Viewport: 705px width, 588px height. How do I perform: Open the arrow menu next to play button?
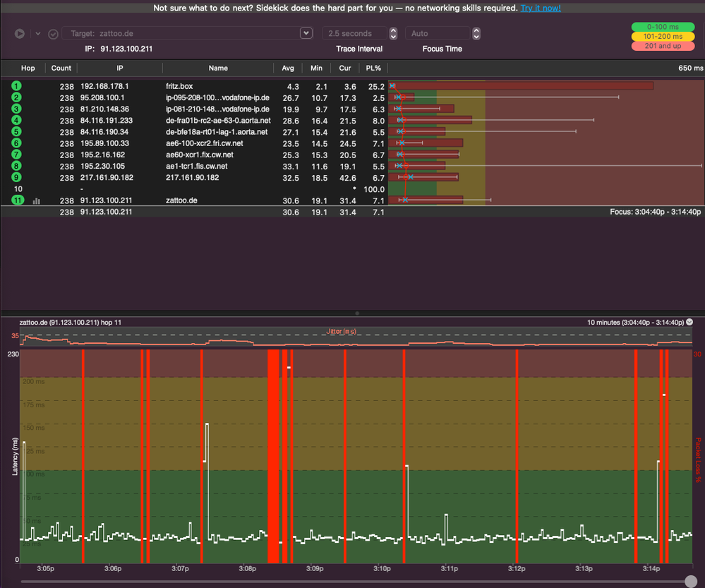[37, 33]
